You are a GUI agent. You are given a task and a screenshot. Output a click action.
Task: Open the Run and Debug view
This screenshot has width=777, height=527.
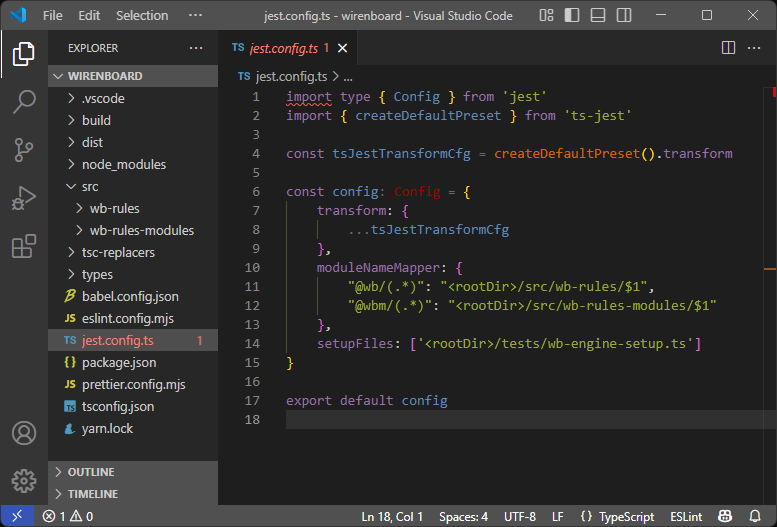tap(24, 197)
